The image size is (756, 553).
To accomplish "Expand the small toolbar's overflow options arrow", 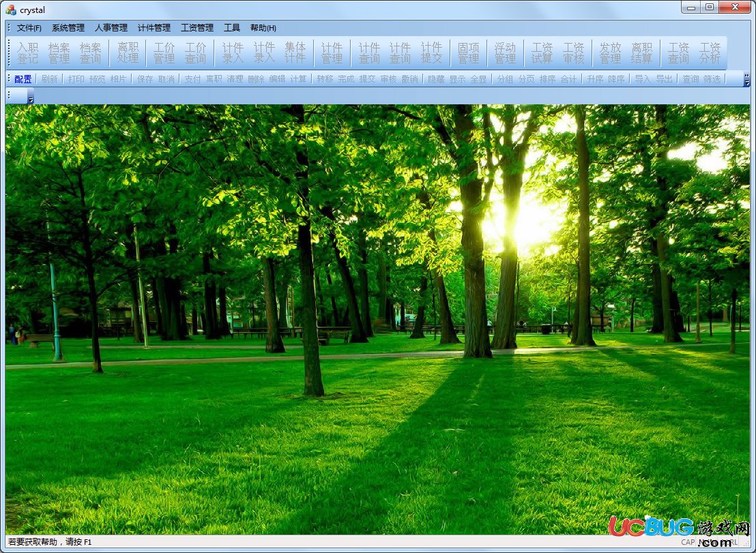I will coord(747,80).
